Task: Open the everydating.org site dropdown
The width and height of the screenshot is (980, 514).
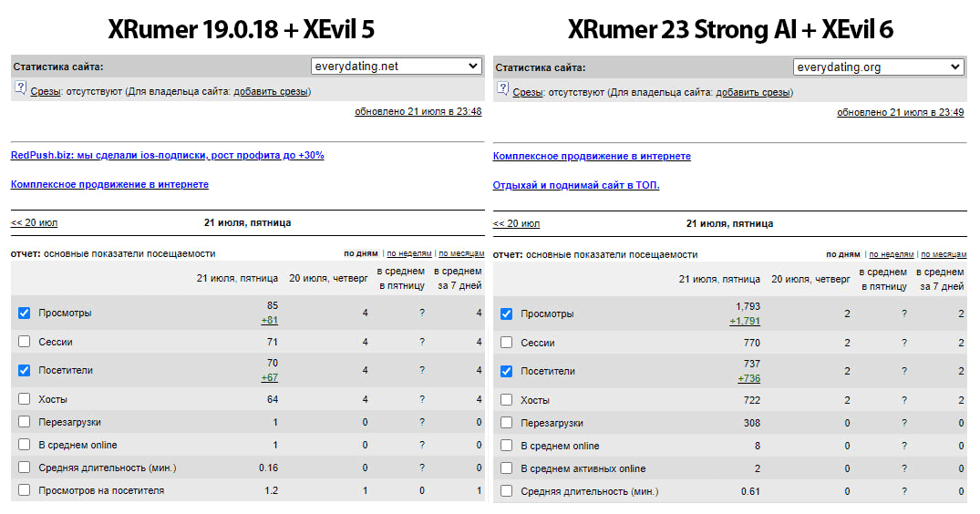Action: 878,67
